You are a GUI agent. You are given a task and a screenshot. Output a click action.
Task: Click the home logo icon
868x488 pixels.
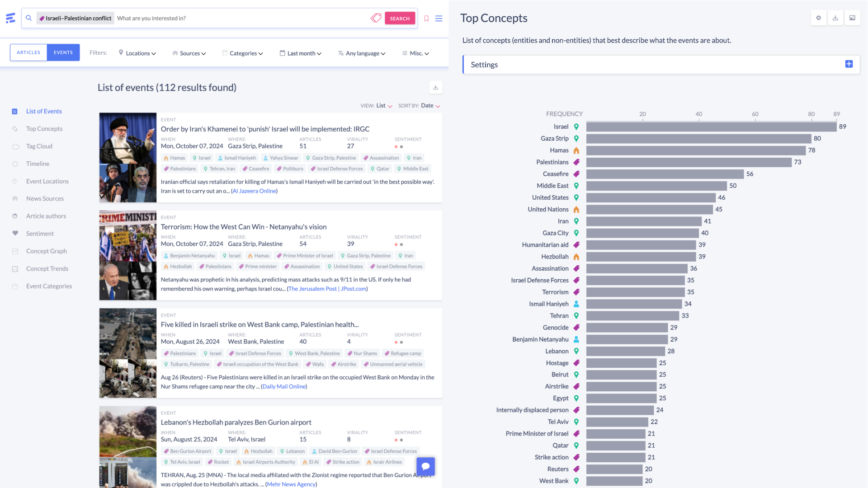pos(10,18)
